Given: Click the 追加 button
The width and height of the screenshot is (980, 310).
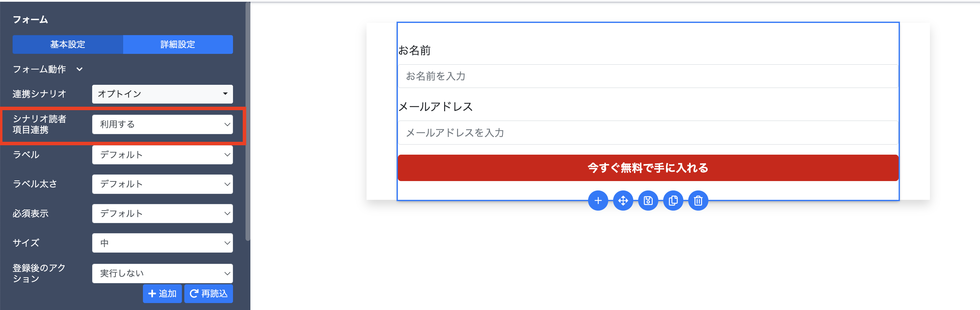Looking at the screenshot, I should click(x=162, y=294).
